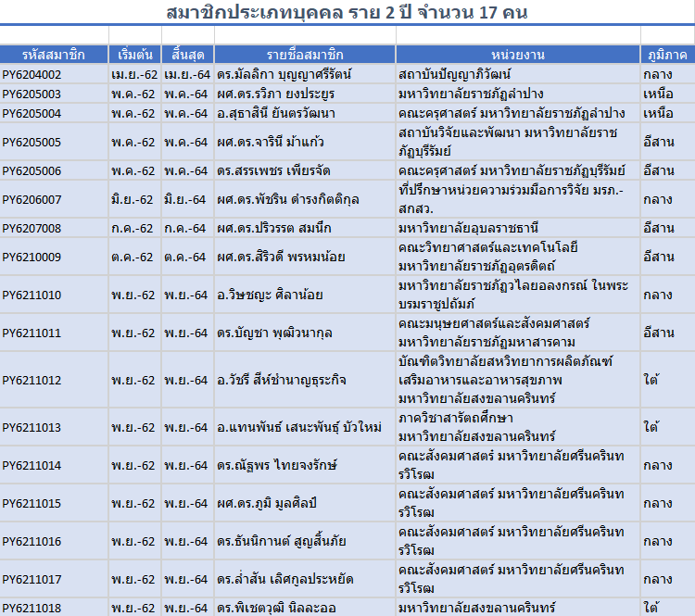The image size is (695, 616).
Task: Click name ดร.สรรเพชร เพียรจัด
Action: [x=273, y=170]
